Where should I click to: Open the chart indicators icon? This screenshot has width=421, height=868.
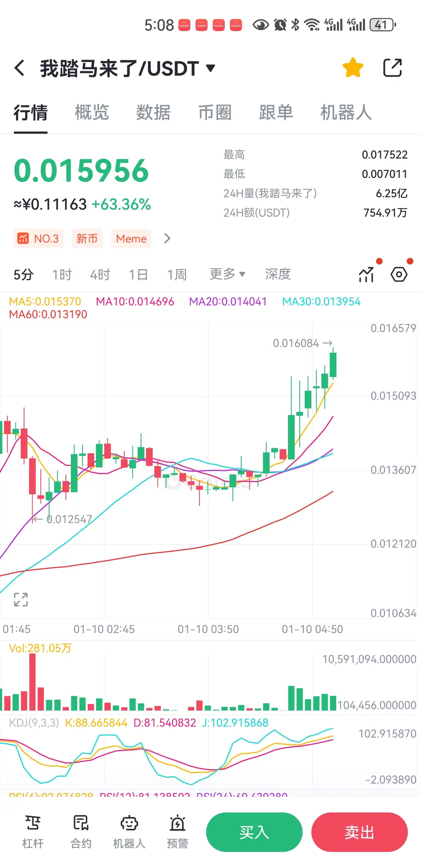367,275
